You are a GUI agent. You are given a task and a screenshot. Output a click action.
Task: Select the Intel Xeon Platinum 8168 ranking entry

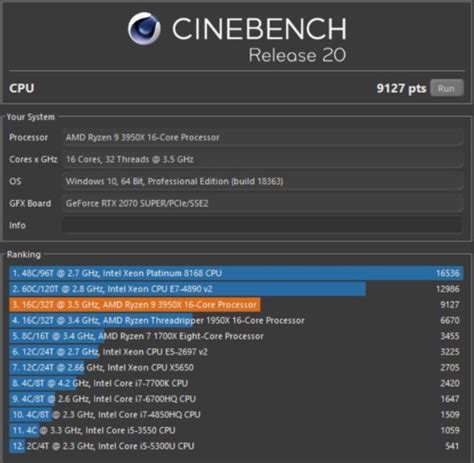tap(236, 273)
